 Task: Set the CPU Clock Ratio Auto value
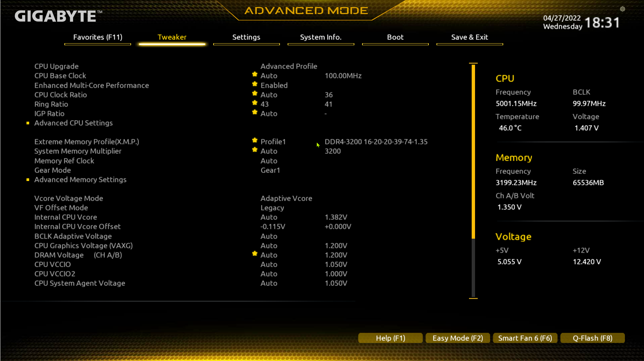pos(269,95)
